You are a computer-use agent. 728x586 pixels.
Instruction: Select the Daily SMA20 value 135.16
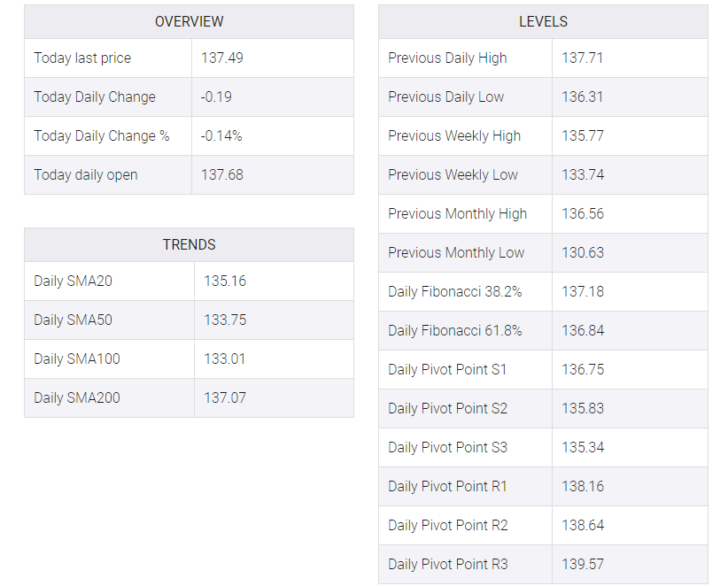click(x=225, y=281)
